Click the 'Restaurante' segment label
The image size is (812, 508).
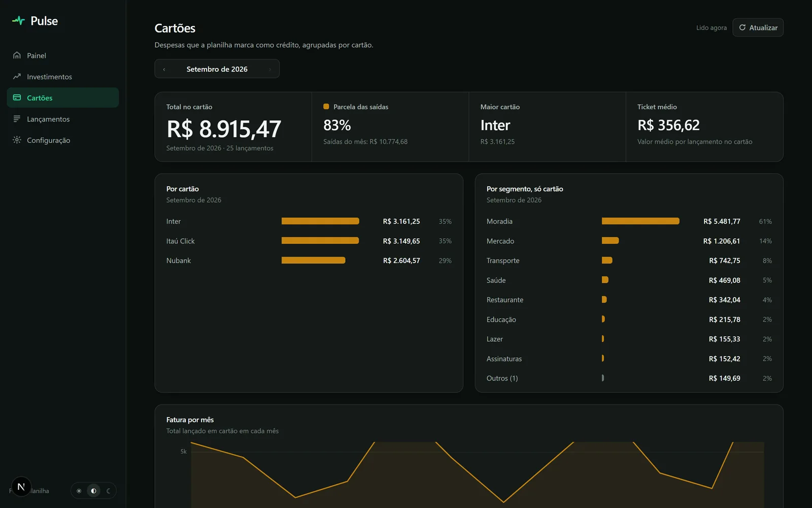(505, 300)
